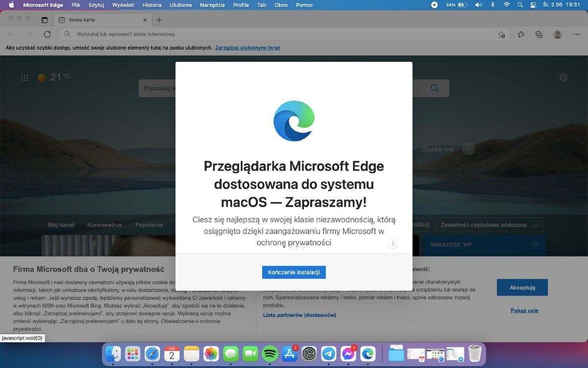Open Collections icon in toolbar
Screen dimensions: 588x368
click(539, 34)
